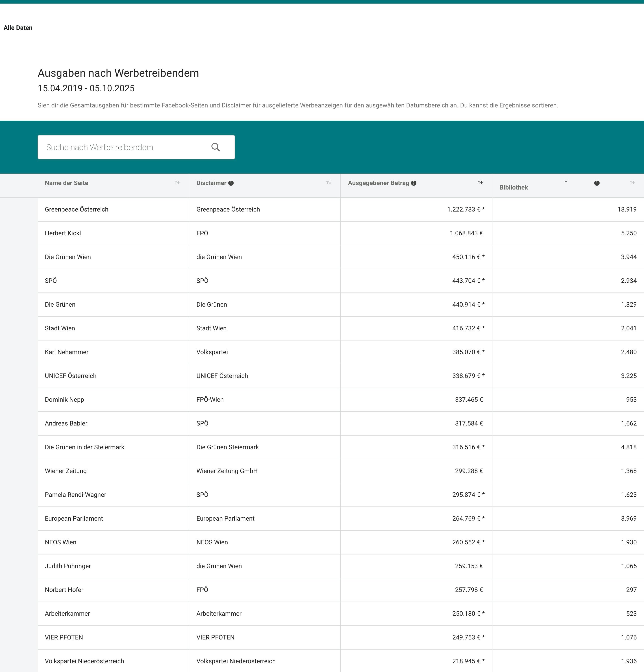Click the 4.818 library count

[x=629, y=447]
